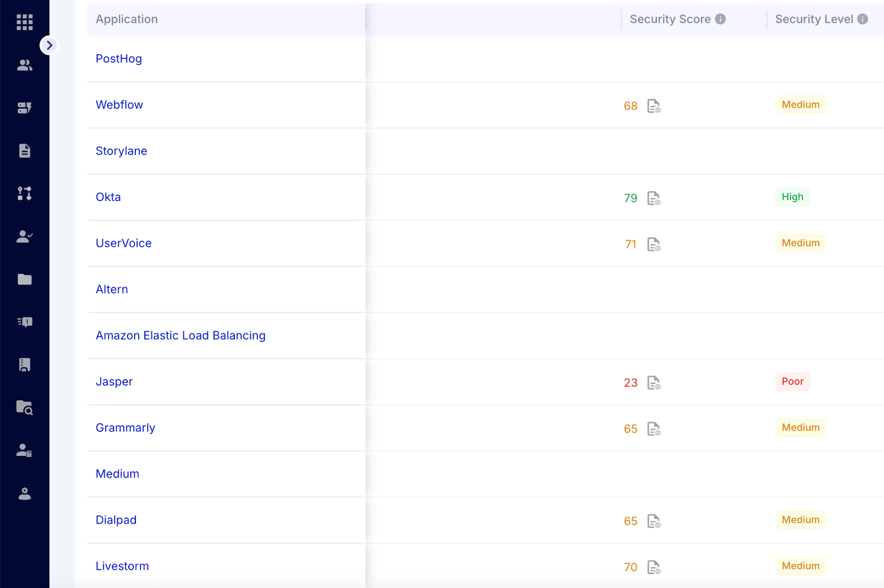View security report icon for Jasper
The height and width of the screenshot is (588, 884).
pos(654,383)
